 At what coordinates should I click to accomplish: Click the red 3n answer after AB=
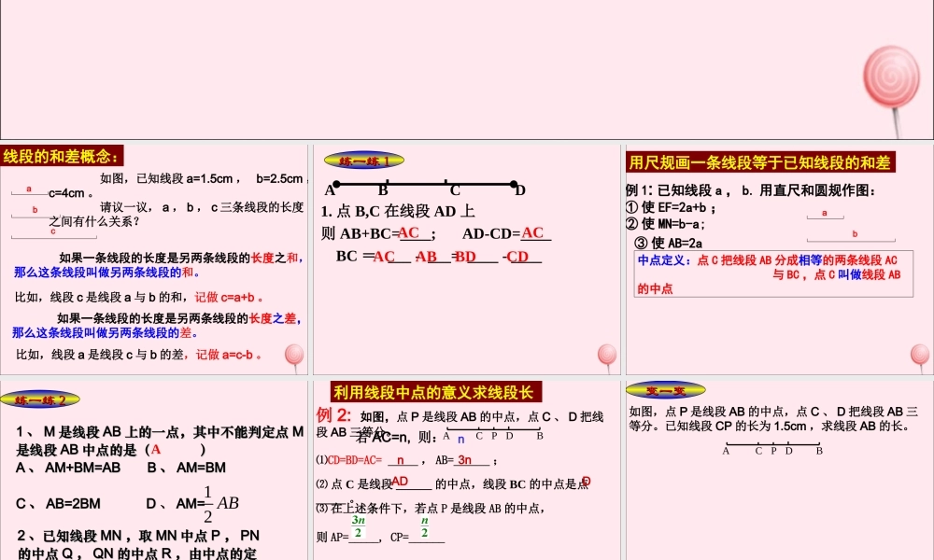coord(464,459)
